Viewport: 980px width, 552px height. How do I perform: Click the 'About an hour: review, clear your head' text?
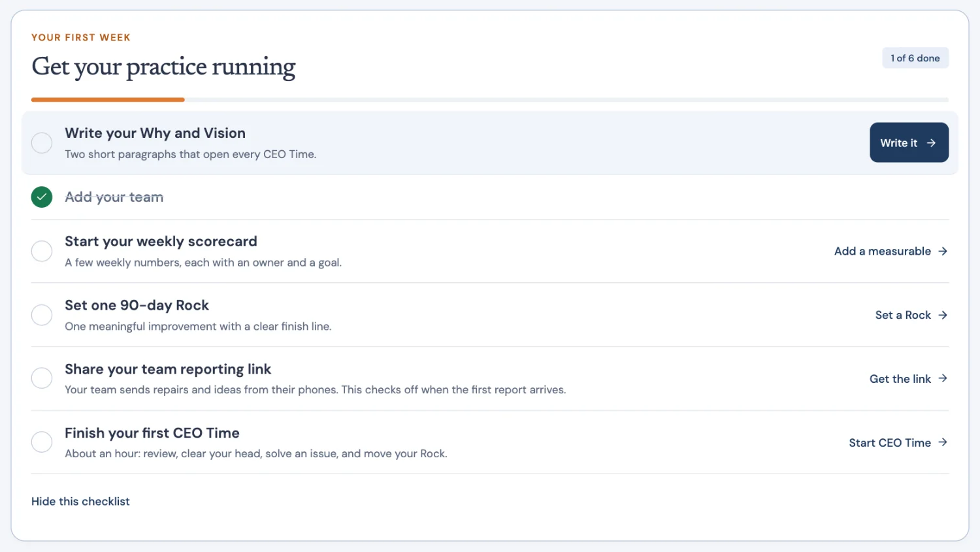click(256, 454)
